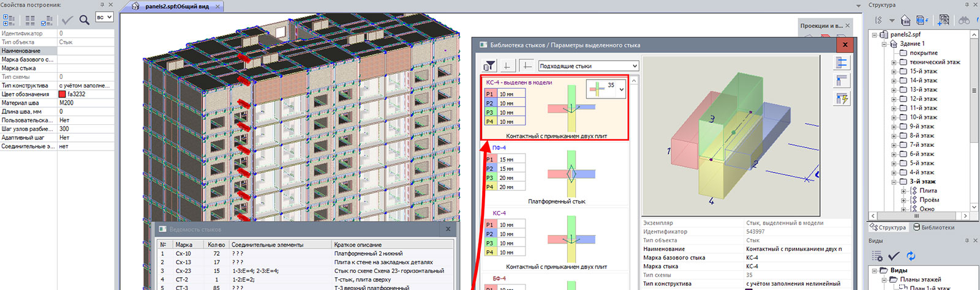The width and height of the screenshot is (980, 290).
Task: Click the Марка column header in joints table
Action: click(184, 245)
